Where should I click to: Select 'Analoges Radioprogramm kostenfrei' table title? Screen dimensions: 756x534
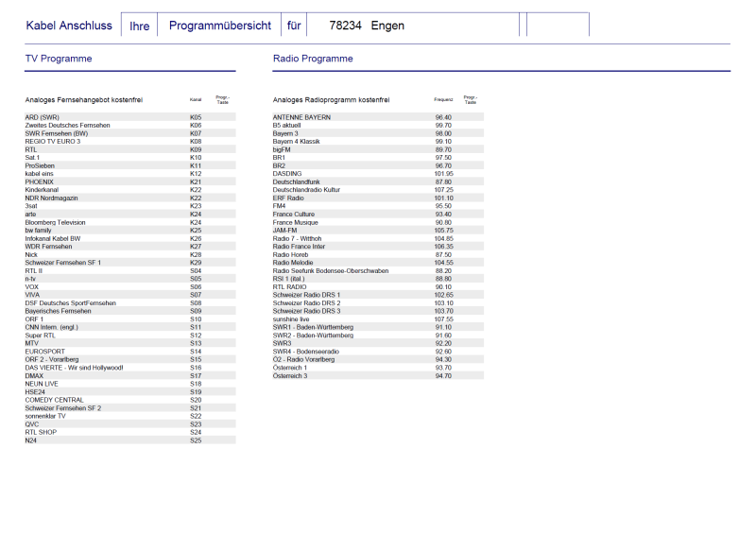pyautogui.click(x=332, y=100)
